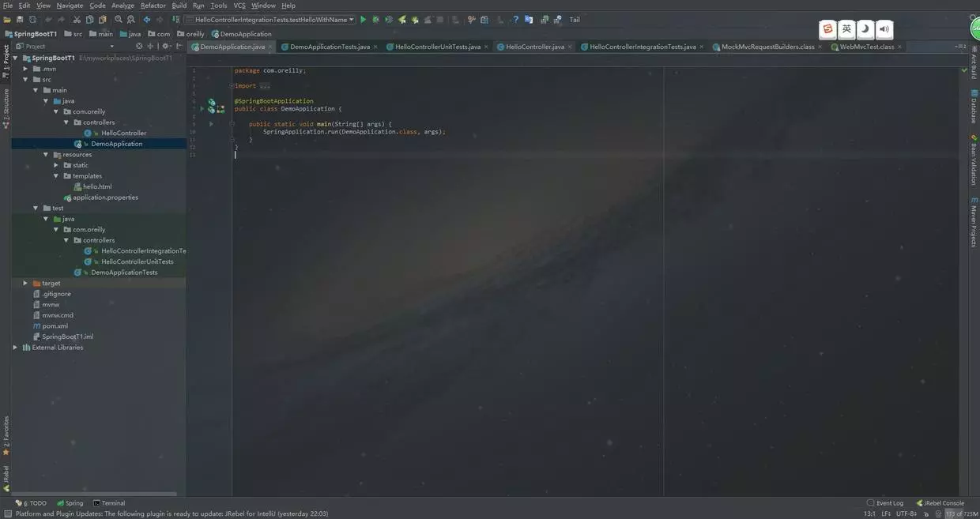The width and height of the screenshot is (980, 519).
Task: Click the Help question mark icon
Action: coord(516,20)
